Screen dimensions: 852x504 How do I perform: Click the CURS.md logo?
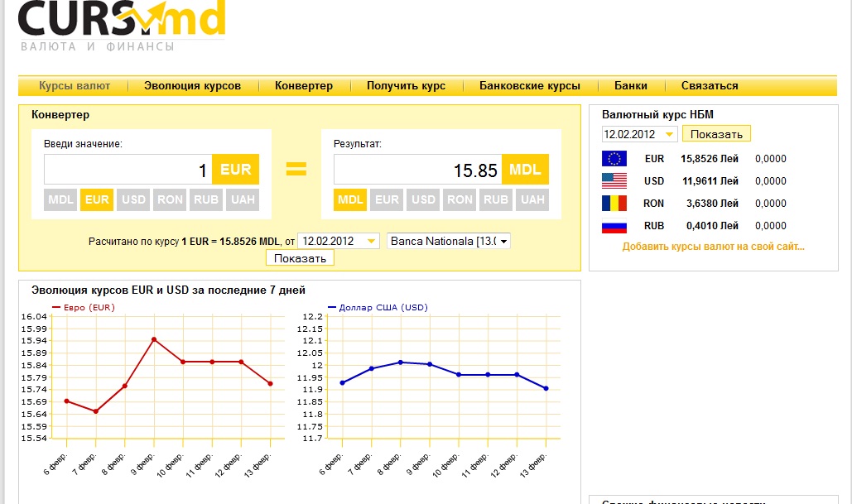click(x=122, y=26)
